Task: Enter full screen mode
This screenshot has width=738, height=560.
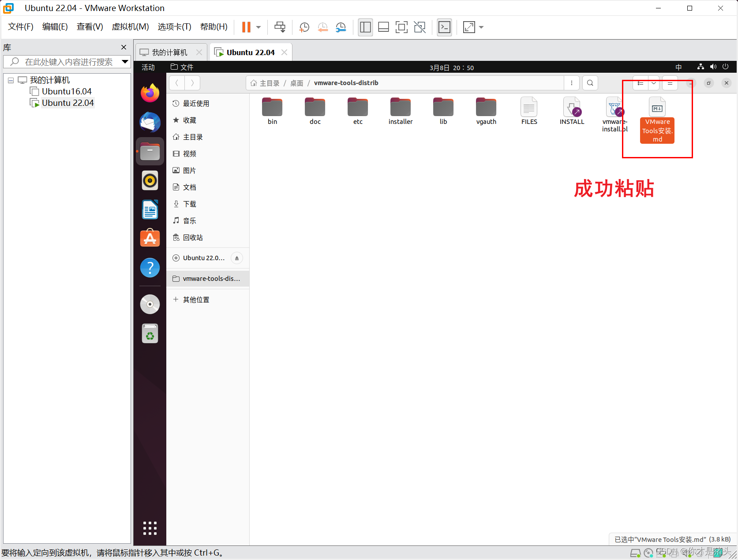Action: point(401,27)
